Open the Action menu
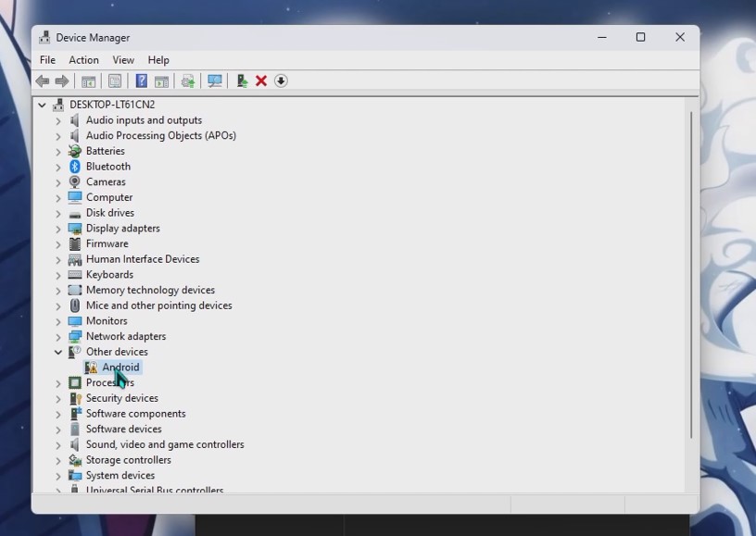Viewport: 756px width, 536px height. click(x=83, y=60)
